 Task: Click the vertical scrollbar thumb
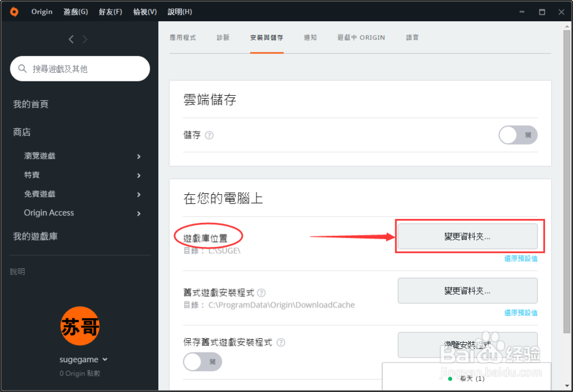point(567,182)
